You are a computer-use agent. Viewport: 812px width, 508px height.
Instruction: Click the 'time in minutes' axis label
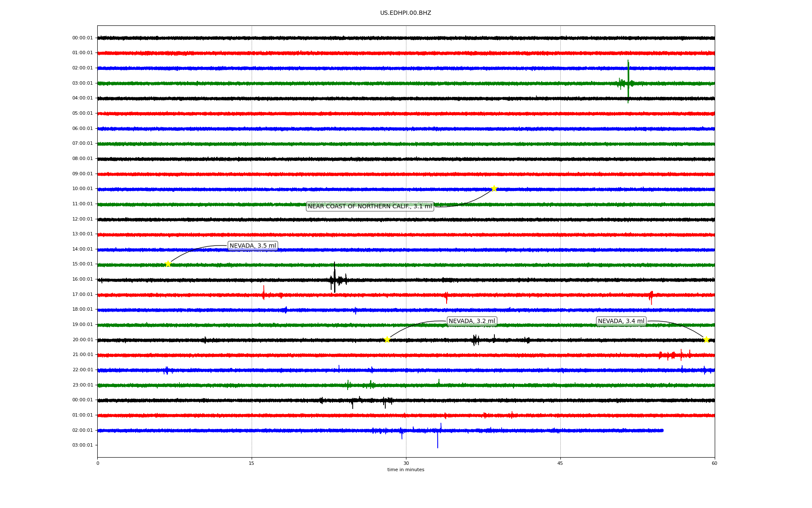[406, 470]
